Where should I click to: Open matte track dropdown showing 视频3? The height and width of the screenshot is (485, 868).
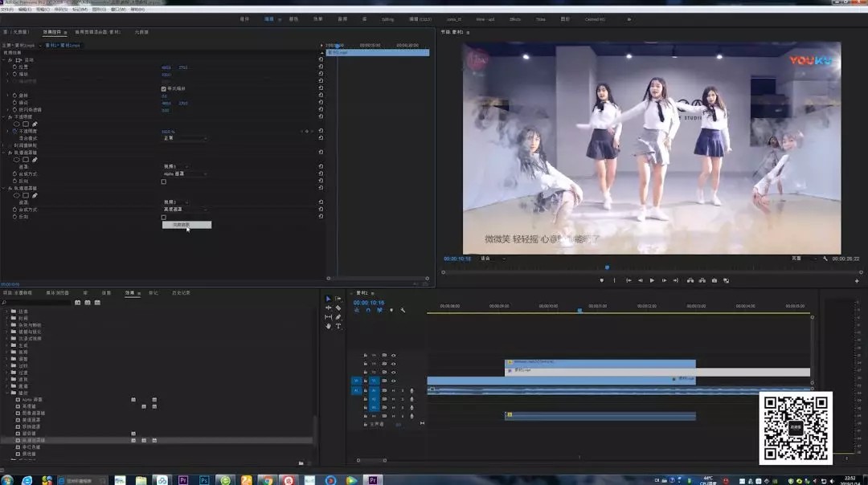pyautogui.click(x=175, y=166)
